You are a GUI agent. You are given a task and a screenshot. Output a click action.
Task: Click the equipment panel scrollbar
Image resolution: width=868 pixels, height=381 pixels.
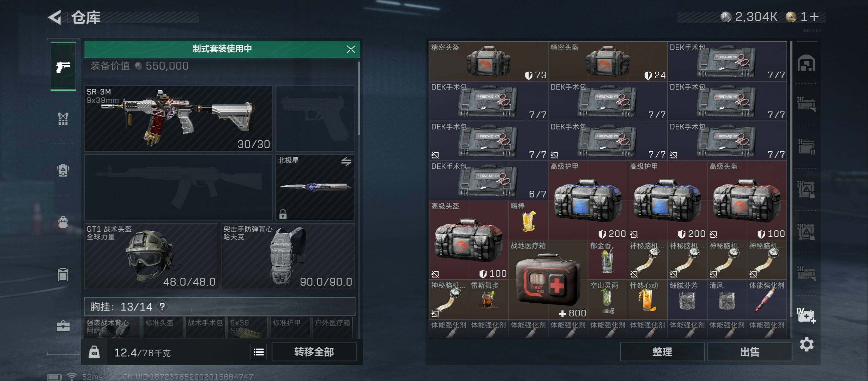pos(359,99)
